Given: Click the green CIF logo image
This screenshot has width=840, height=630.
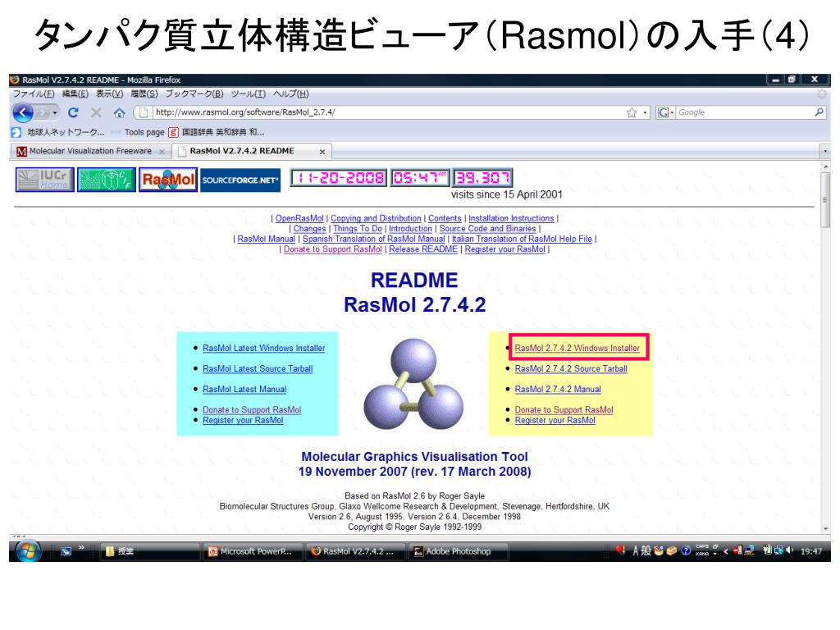Looking at the screenshot, I should click(x=106, y=180).
